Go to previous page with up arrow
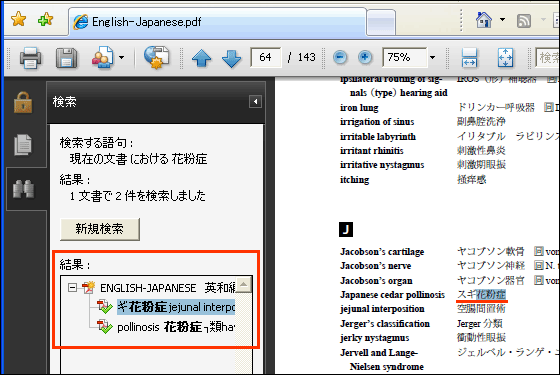560x375 pixels. (x=201, y=58)
